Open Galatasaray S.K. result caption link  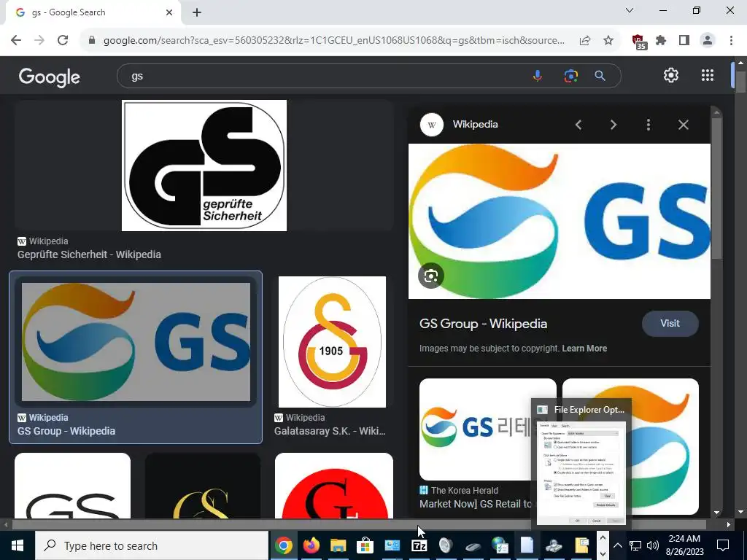pos(330,431)
